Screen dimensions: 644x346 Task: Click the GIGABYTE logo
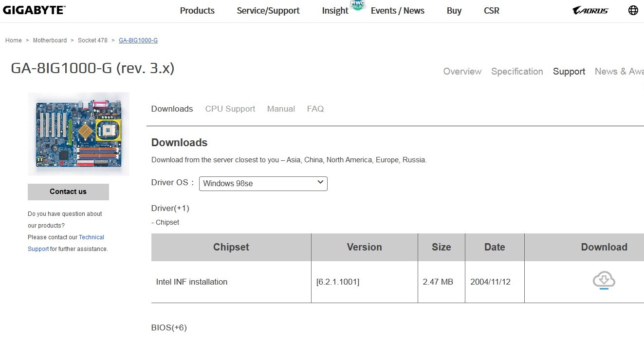pos(34,10)
